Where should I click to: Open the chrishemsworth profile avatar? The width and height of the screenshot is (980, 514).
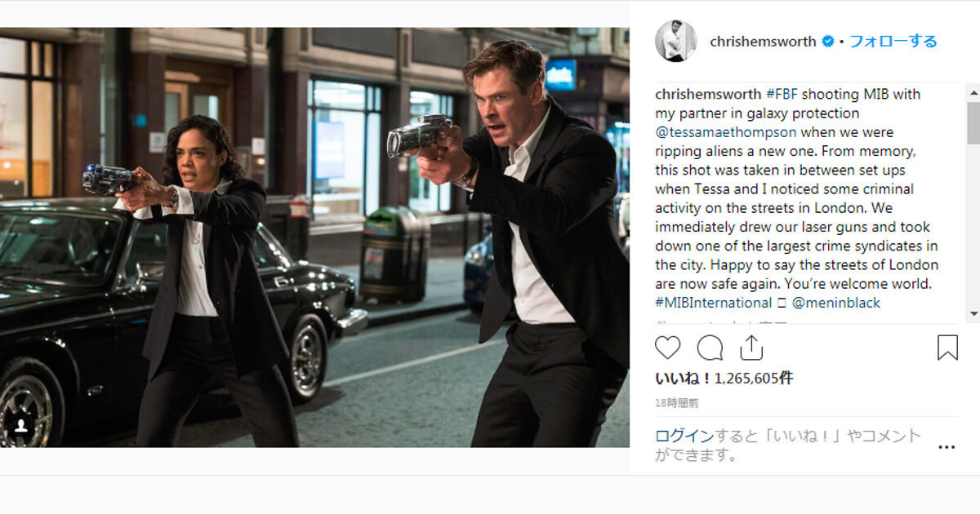click(x=675, y=41)
